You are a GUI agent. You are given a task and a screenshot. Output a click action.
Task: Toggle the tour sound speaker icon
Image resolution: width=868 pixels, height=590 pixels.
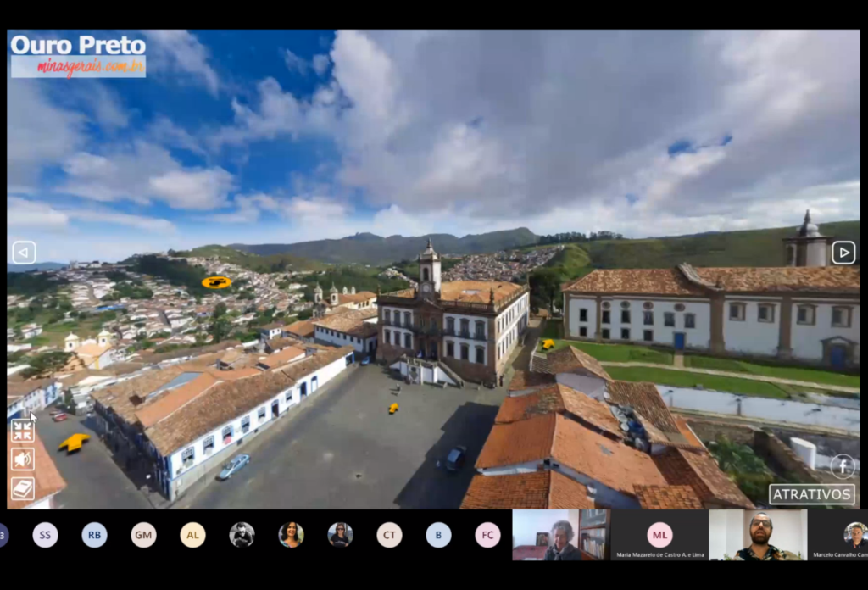point(22,459)
